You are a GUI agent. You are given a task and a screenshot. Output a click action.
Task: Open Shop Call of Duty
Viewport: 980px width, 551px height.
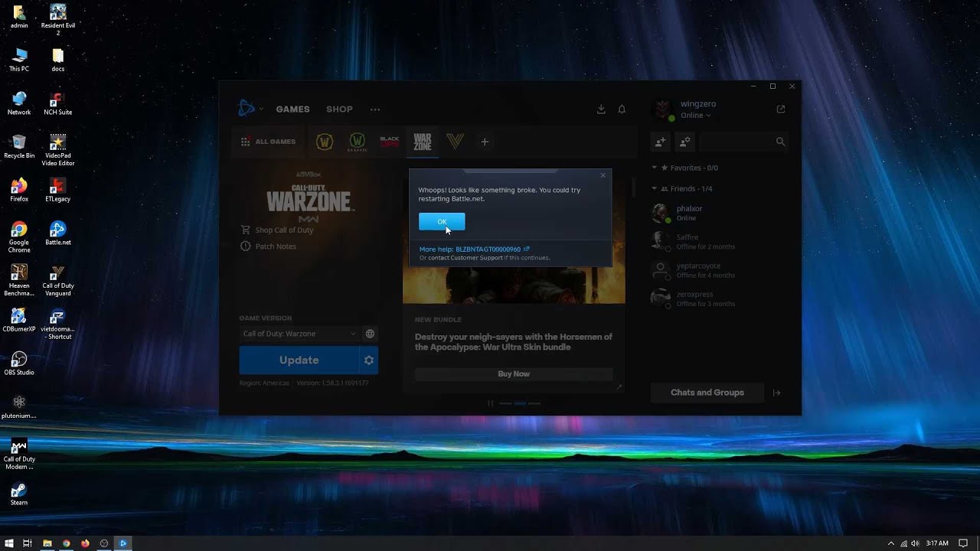click(276, 230)
